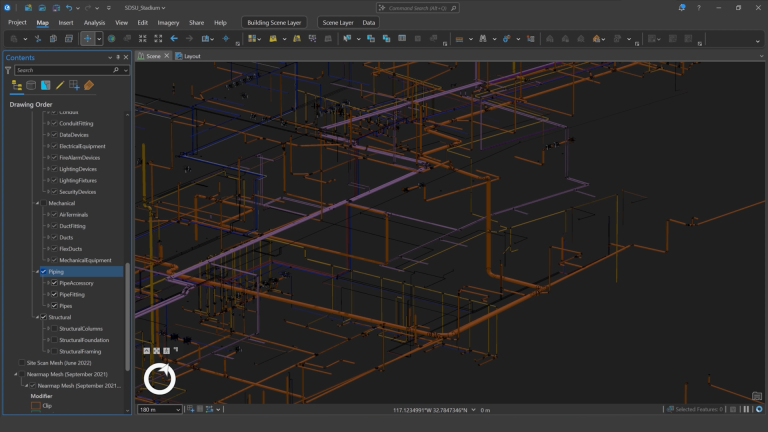Open the Basemap gallery

252,39
